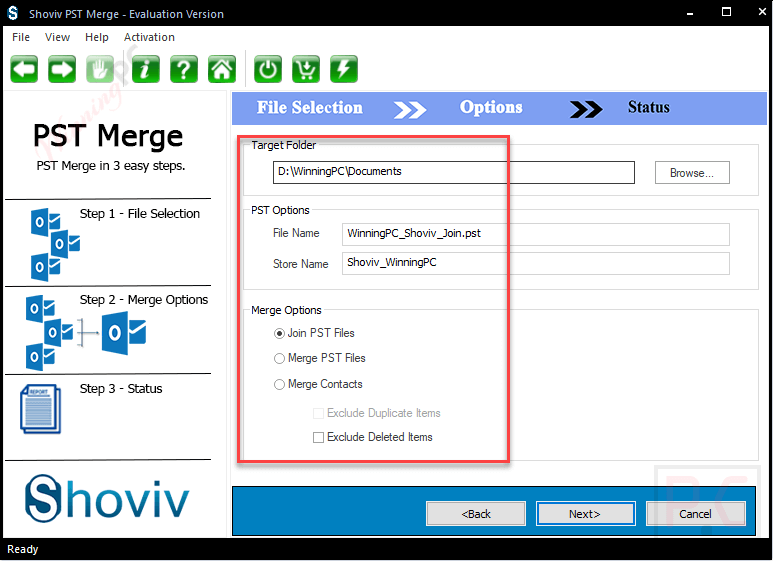Click the Stop hand toolbar icon
The image size is (773, 561).
100,69
